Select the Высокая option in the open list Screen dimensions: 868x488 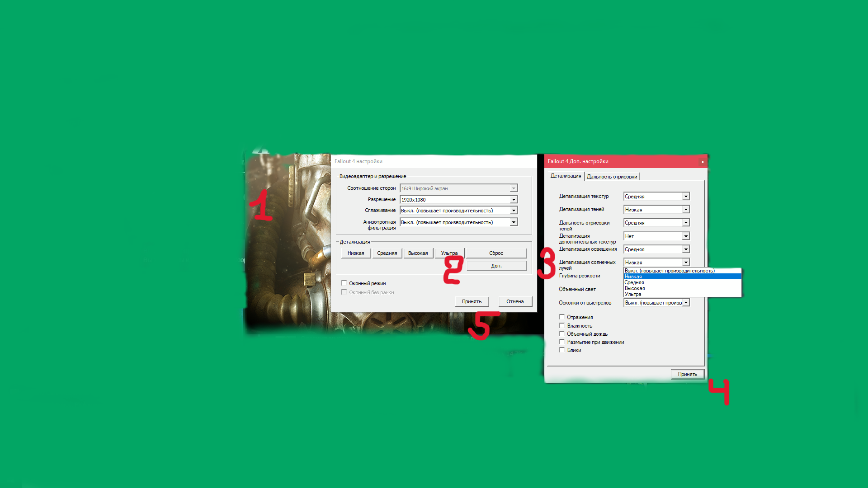pyautogui.click(x=683, y=288)
